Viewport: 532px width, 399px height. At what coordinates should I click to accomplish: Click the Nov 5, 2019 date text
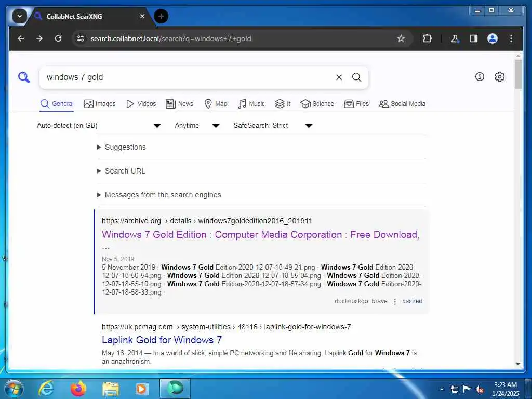(x=118, y=259)
